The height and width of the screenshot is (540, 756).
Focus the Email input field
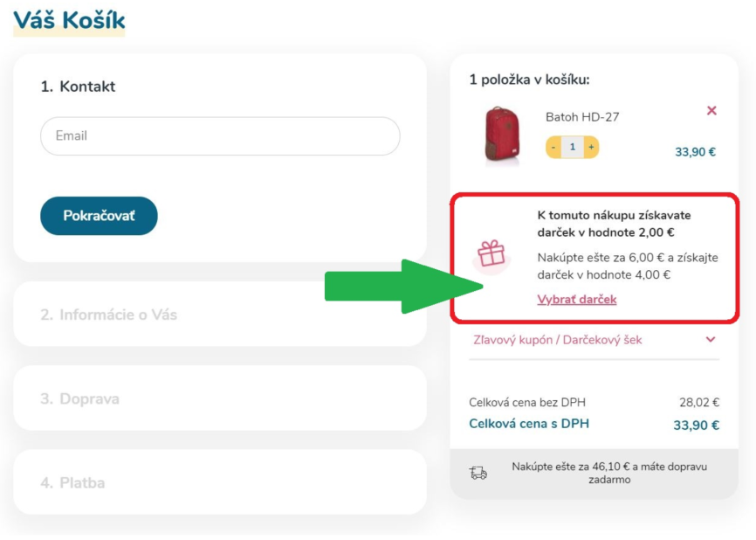point(220,136)
